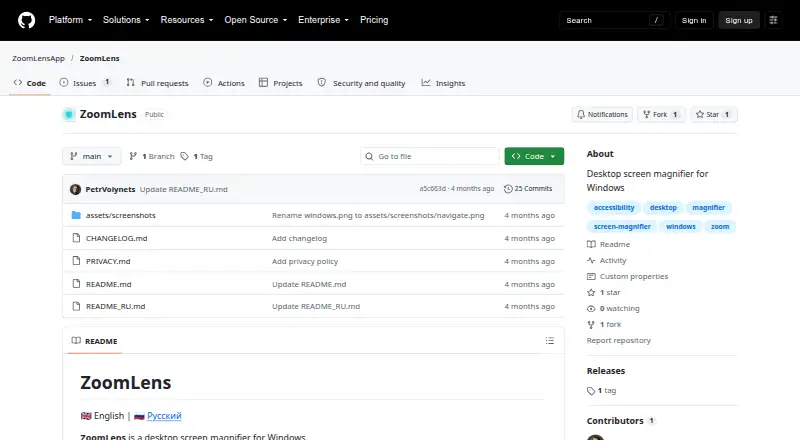Viewport: 800px width, 440px height.
Task: Click the ZoomLens repository avatar icon
Action: tap(69, 114)
